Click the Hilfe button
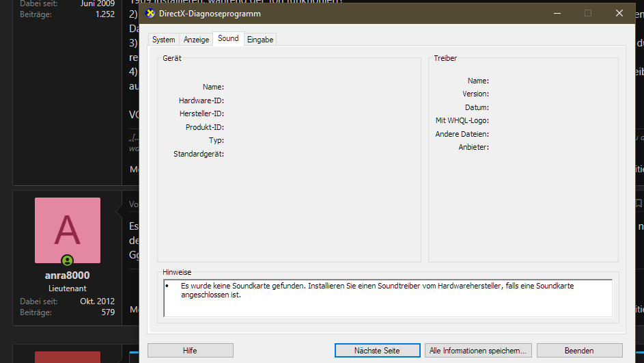This screenshot has width=644, height=363. (190, 350)
